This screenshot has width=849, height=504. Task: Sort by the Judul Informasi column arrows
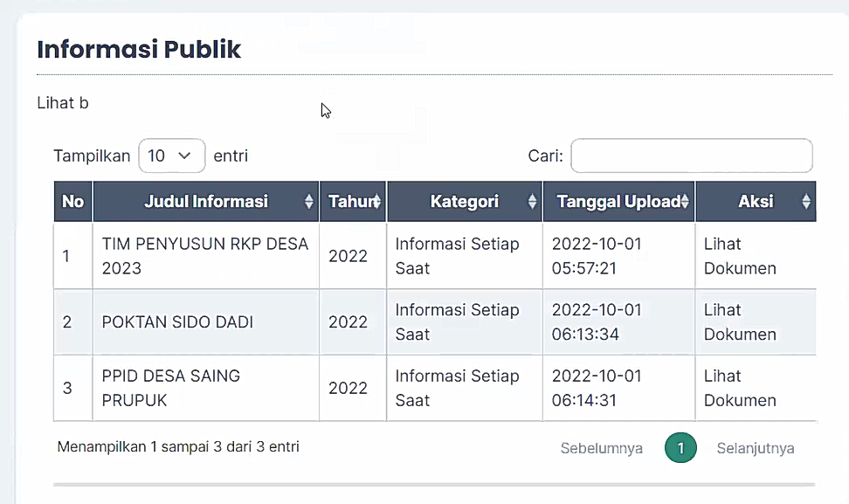coord(310,201)
